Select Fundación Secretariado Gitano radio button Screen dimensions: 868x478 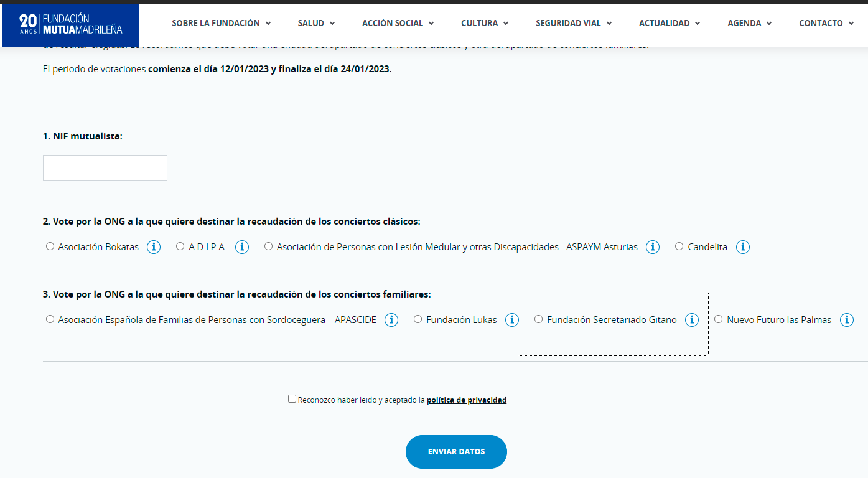[x=539, y=319]
